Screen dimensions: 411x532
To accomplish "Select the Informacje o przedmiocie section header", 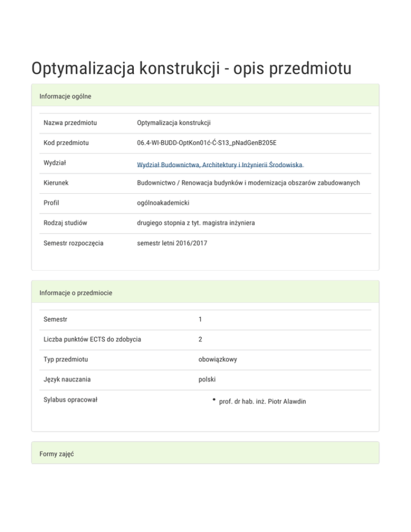I will 75,293.
